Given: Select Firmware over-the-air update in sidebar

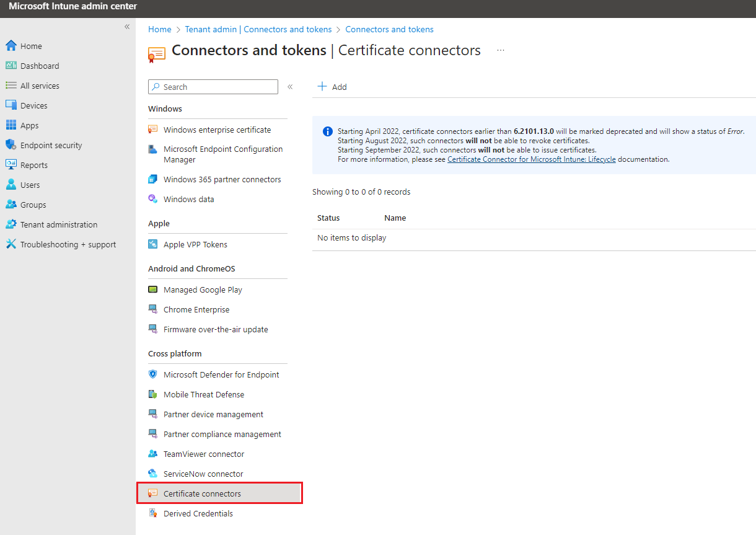Looking at the screenshot, I should tap(216, 329).
